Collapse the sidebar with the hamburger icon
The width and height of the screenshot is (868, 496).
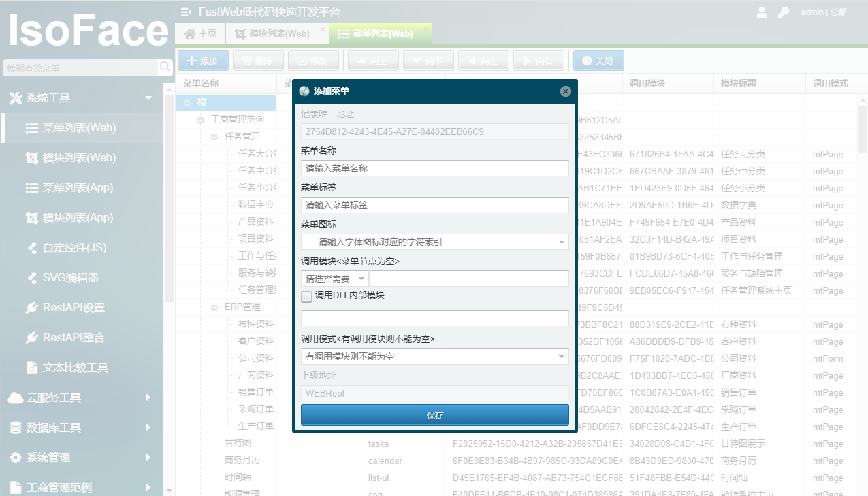tap(186, 12)
